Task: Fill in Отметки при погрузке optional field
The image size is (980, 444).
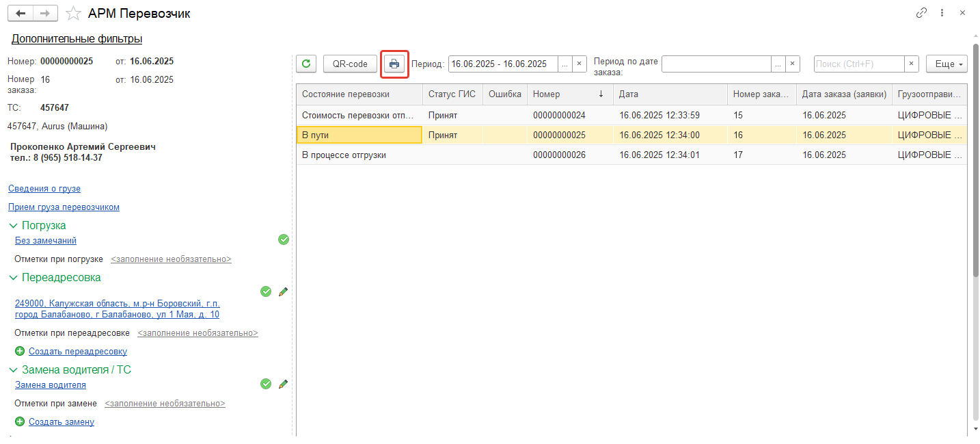Action: tap(171, 259)
